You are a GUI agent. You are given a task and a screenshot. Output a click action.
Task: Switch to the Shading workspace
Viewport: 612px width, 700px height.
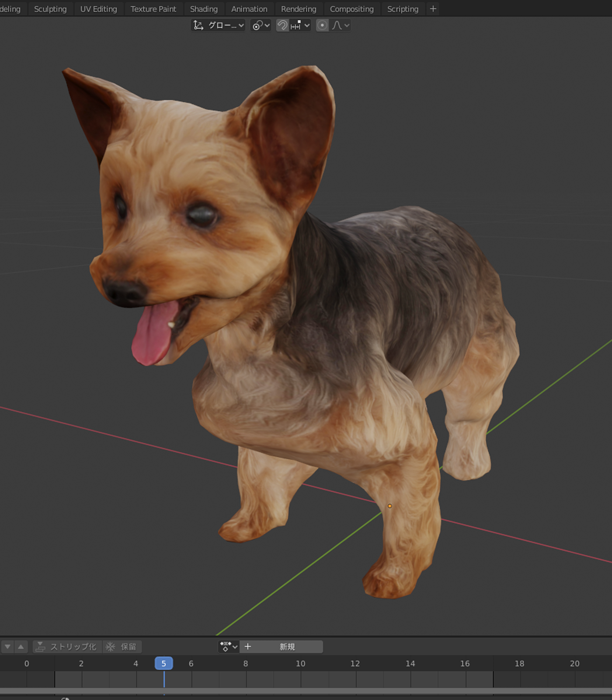[x=204, y=9]
